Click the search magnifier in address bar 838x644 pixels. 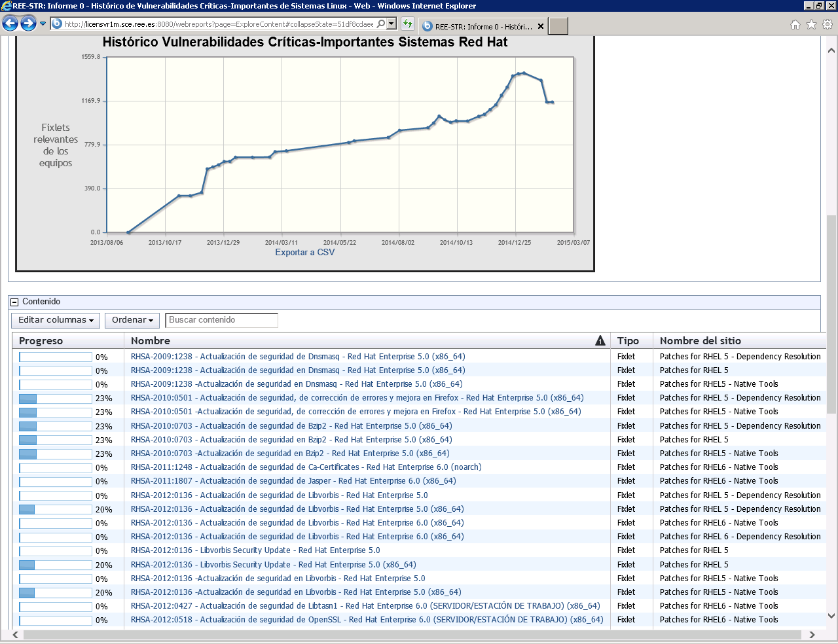pos(381,24)
